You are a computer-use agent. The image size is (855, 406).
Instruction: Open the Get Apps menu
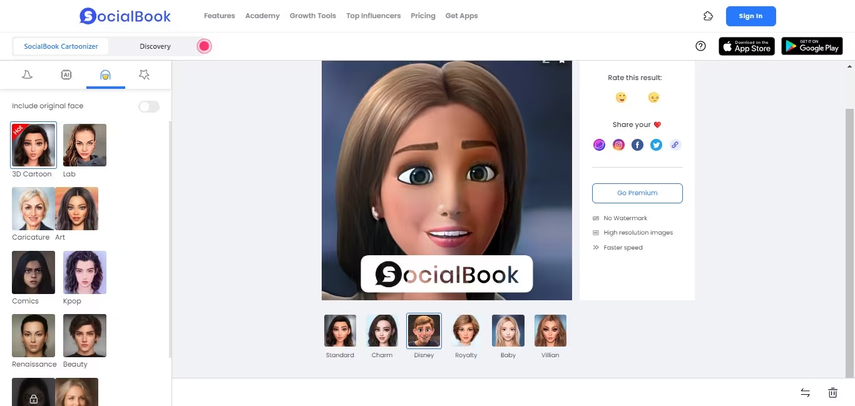coord(461,16)
